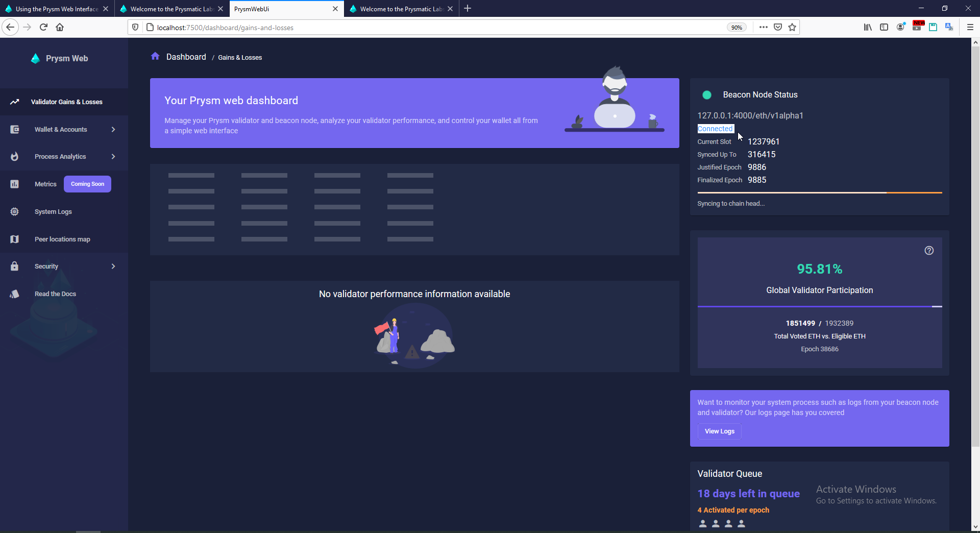Switch to Using the Prysm Web Interface tab
980x533 pixels.
tap(57, 9)
